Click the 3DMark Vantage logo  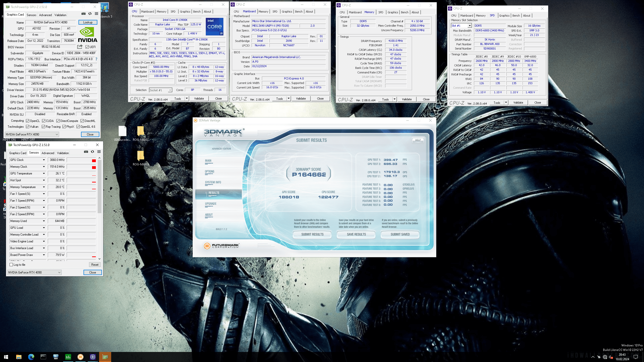(224, 132)
